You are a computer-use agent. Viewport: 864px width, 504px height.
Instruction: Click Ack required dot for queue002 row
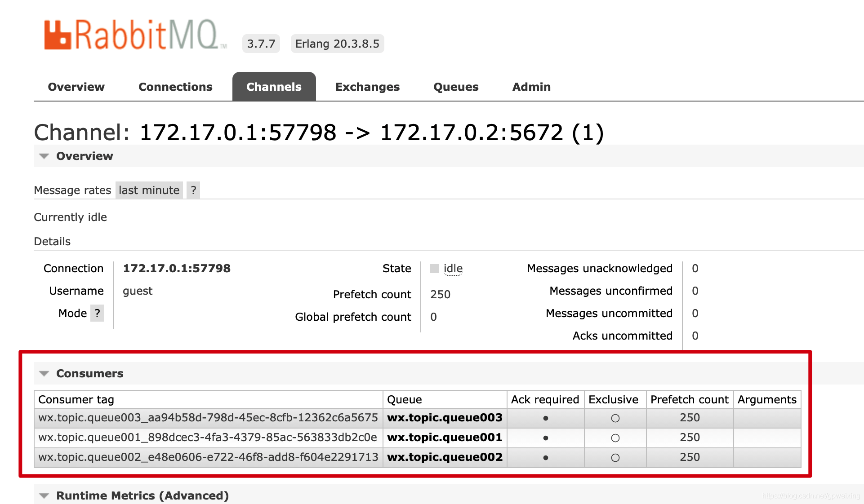pos(545,458)
